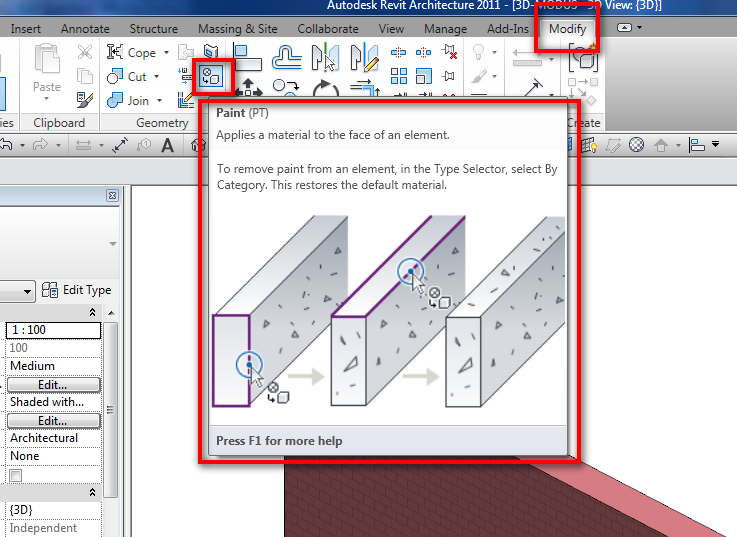Select Mirror – Pick Axis tool
This screenshot has height=537, width=737.
pyautogui.click(x=325, y=57)
